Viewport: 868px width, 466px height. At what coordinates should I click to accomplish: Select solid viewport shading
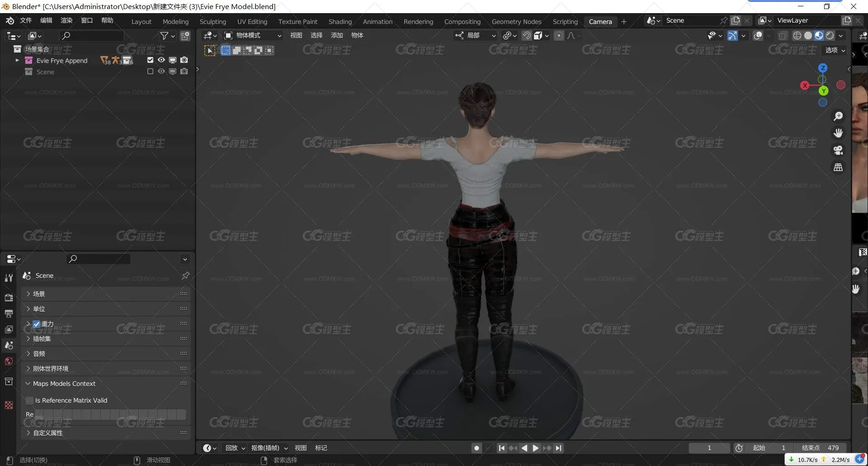click(x=808, y=36)
